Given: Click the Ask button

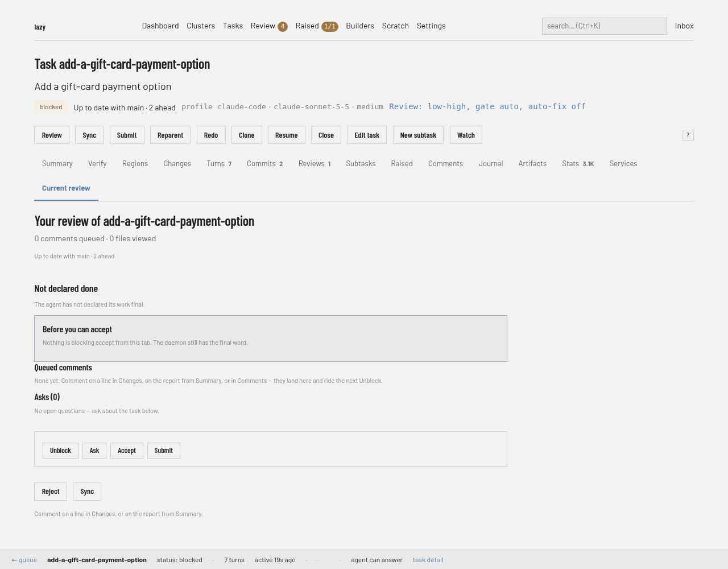Looking at the screenshot, I should point(94,451).
